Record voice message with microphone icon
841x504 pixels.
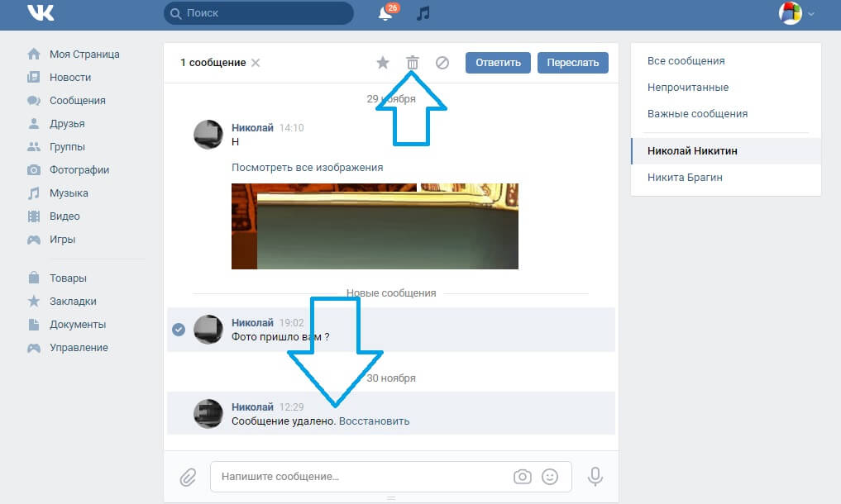point(595,477)
